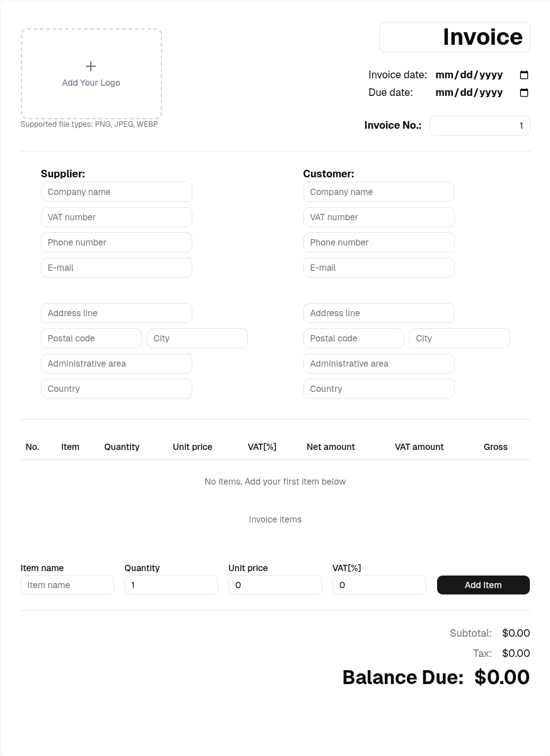Viewport: 550px width, 756px height.
Task: Click the Invoice No.: label
Action: 393,126
